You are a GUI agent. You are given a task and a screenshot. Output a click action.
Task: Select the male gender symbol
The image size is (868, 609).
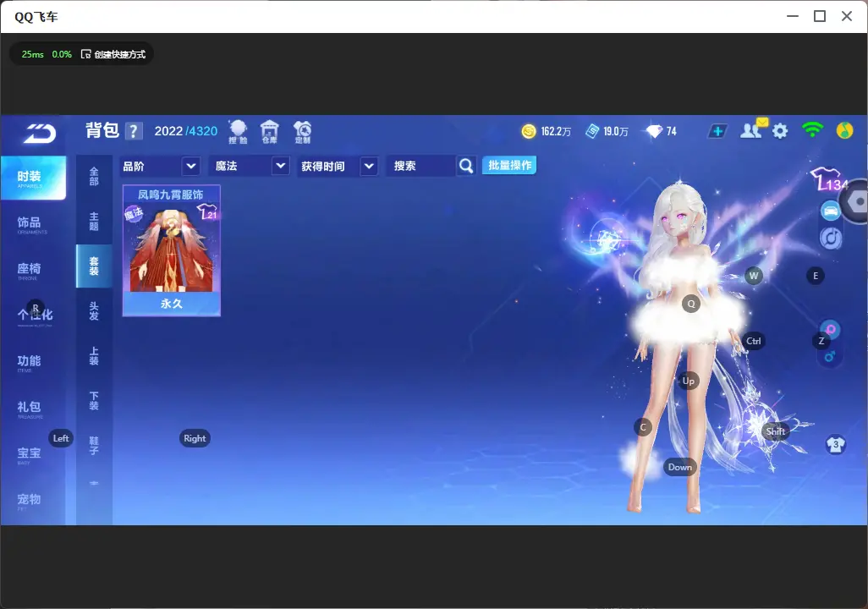pos(829,357)
